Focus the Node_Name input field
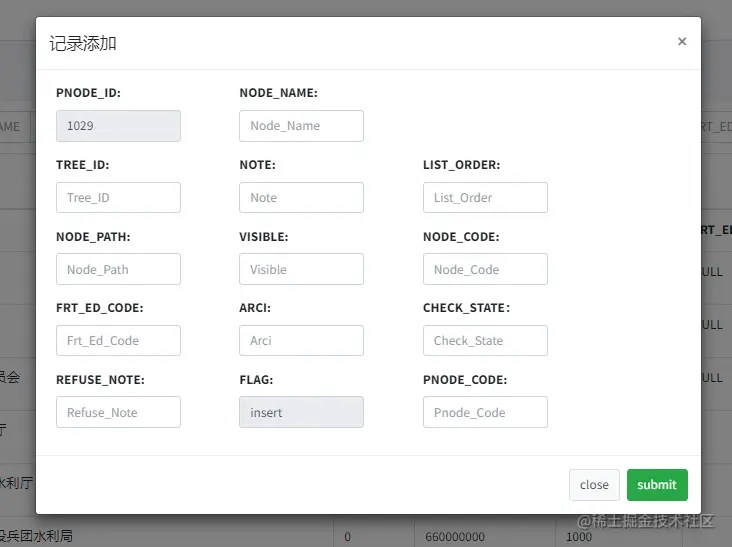 pos(301,126)
